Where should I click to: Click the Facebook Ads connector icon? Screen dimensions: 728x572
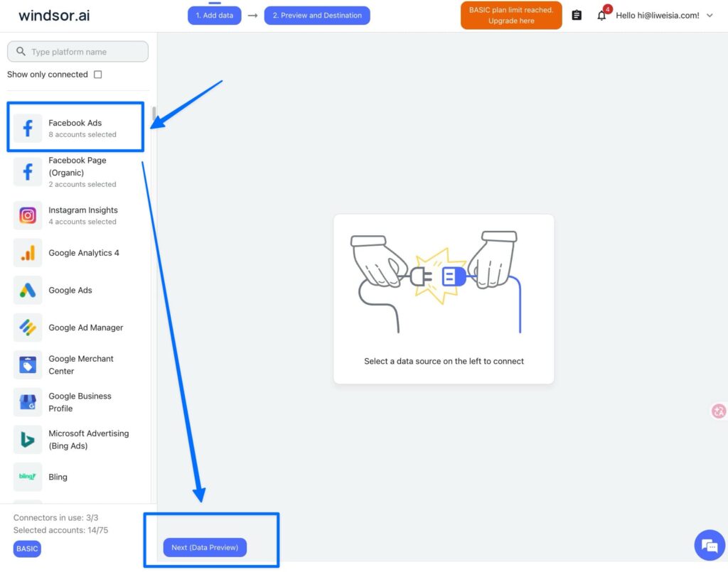coord(28,129)
